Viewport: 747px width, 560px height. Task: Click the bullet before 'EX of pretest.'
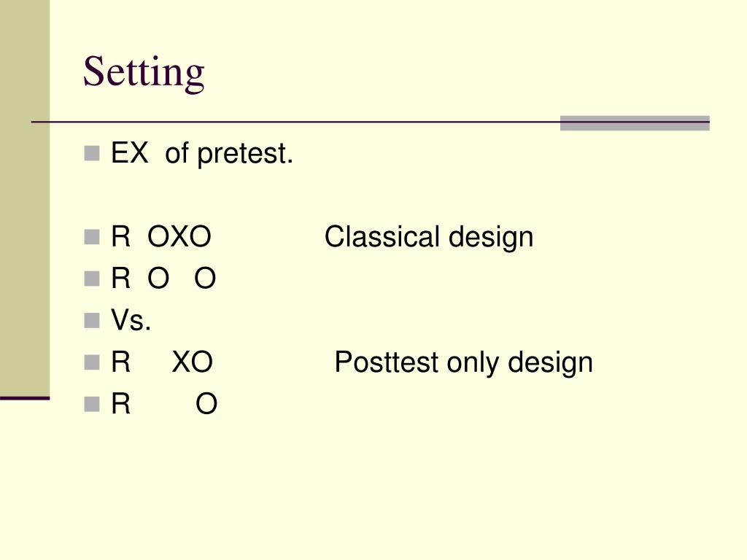coord(91,153)
